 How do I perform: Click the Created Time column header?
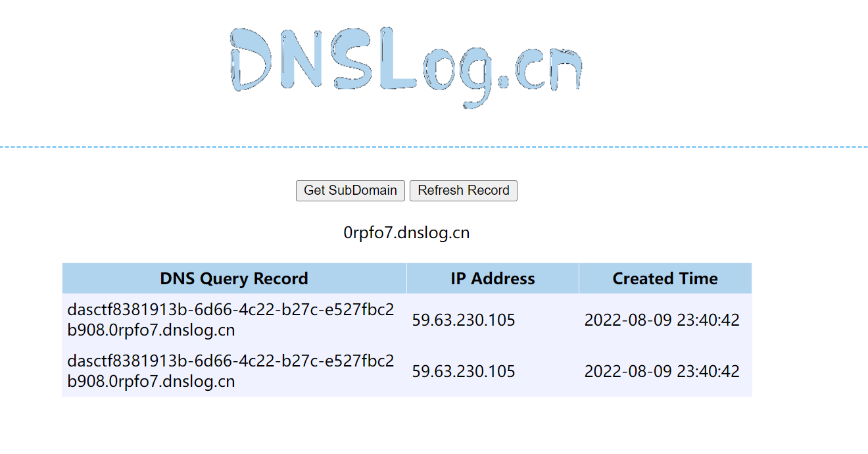pos(665,278)
